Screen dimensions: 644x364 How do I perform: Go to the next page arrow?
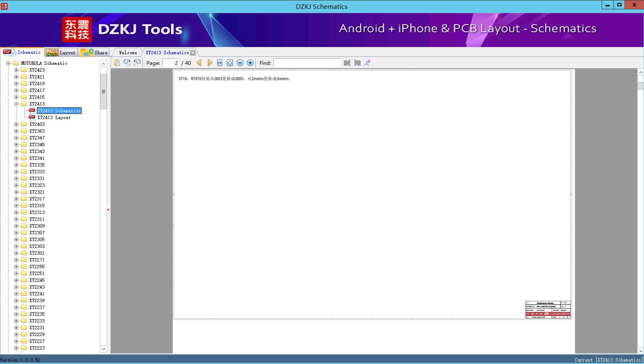[x=210, y=63]
